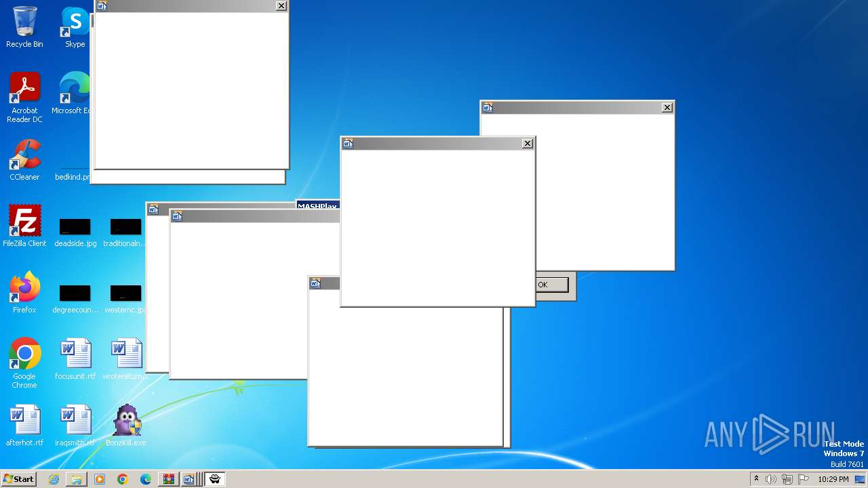Close the blank window covering the Skype icon
868x488 pixels.
tap(281, 6)
